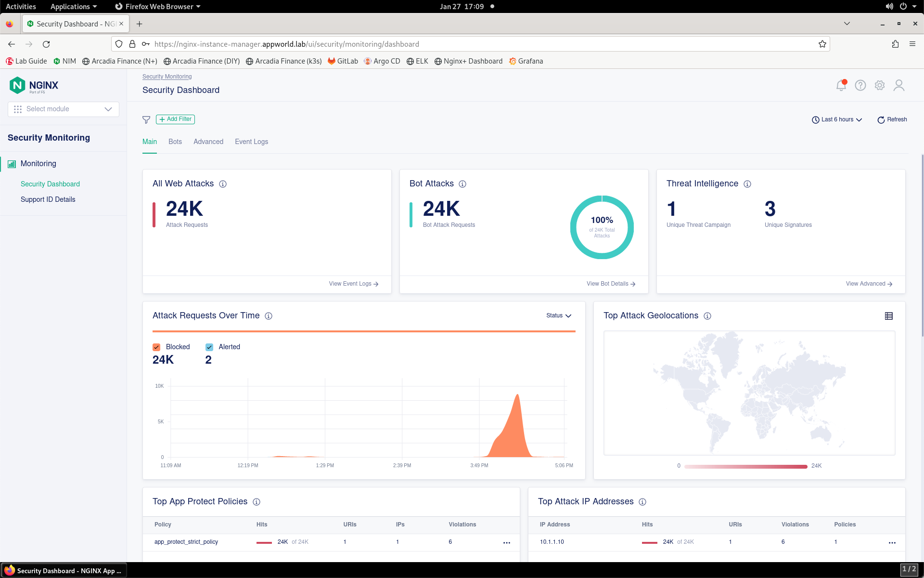
Task: Uncheck the Alerted checkbox
Action: pyautogui.click(x=209, y=347)
